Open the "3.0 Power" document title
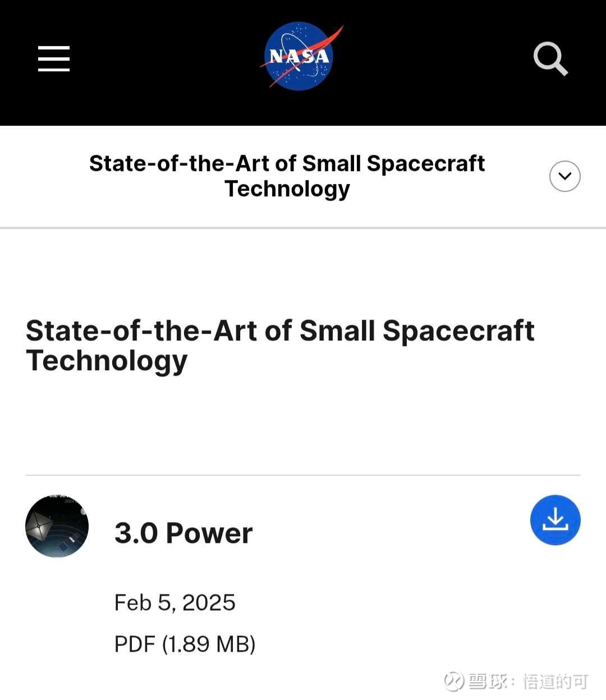 (183, 533)
